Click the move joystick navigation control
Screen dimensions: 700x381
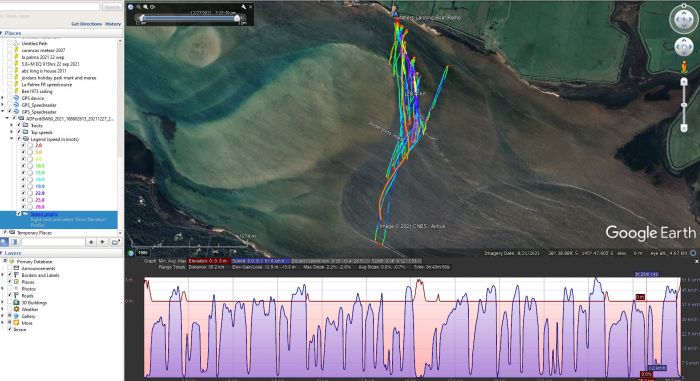[683, 47]
